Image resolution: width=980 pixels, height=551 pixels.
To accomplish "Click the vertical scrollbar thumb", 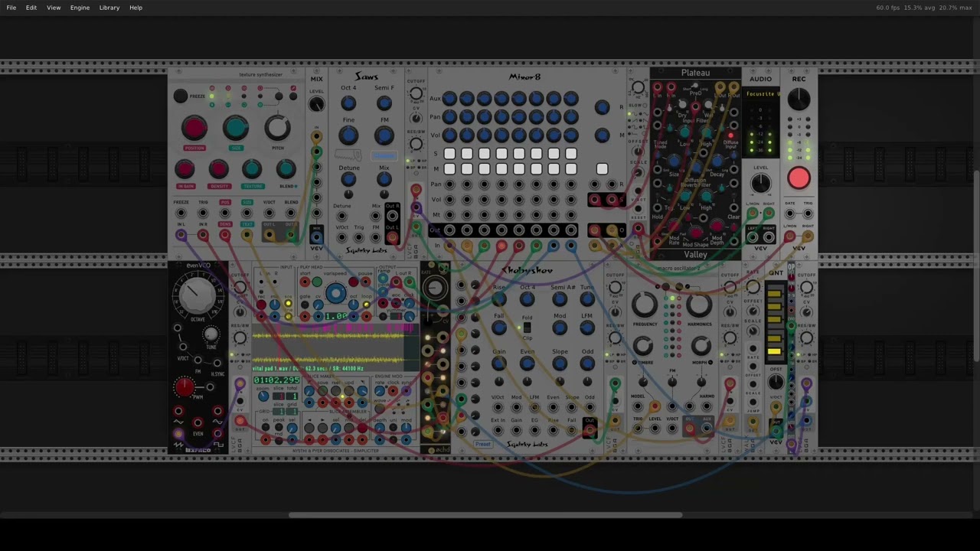I will click(x=977, y=266).
